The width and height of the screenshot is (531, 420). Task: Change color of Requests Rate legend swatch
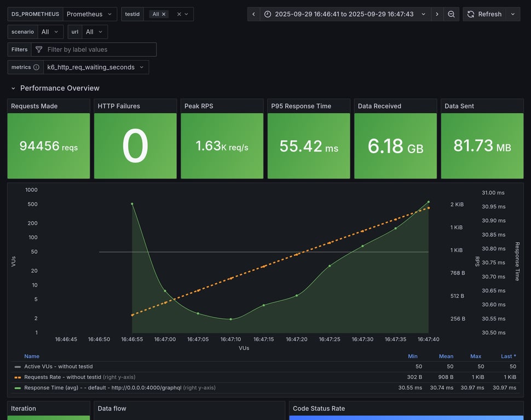click(x=18, y=377)
